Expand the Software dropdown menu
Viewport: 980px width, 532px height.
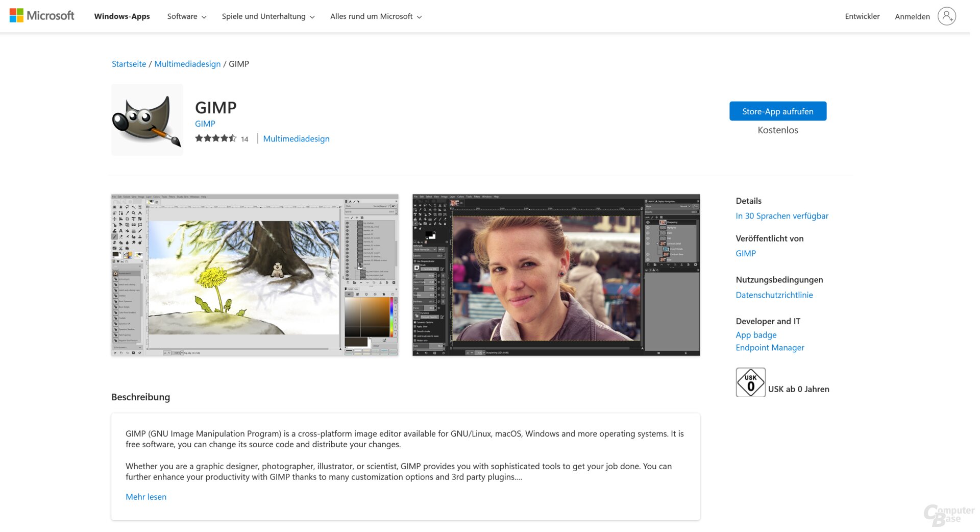click(x=187, y=16)
